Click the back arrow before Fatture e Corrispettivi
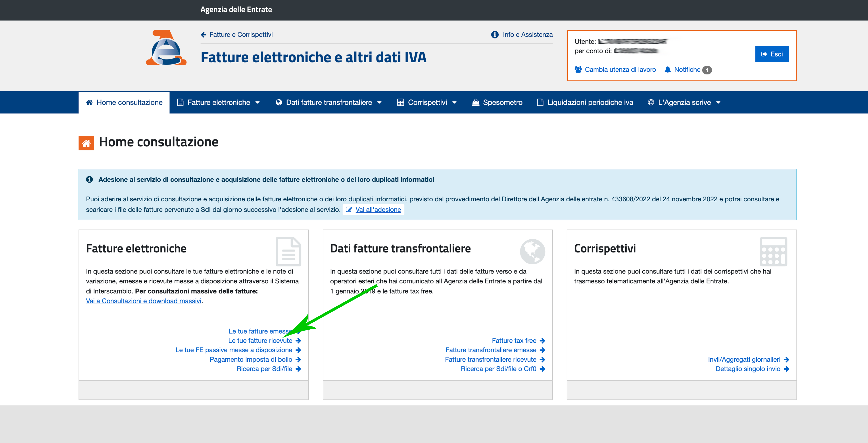Screen dimensions: 868x443 point(204,35)
